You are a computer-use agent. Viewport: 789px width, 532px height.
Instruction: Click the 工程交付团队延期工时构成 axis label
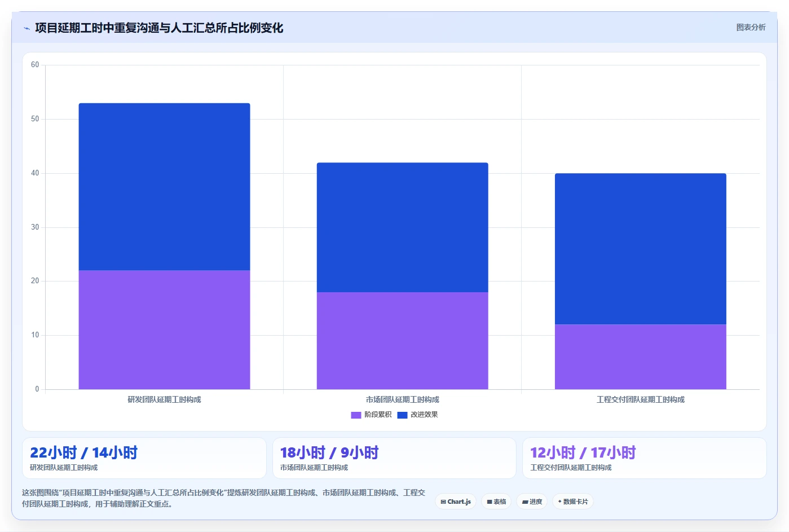[640, 399]
